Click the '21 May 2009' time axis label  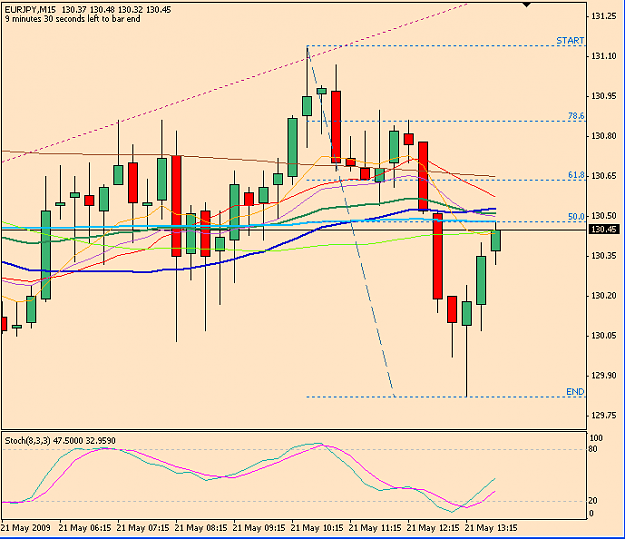[x=26, y=528]
